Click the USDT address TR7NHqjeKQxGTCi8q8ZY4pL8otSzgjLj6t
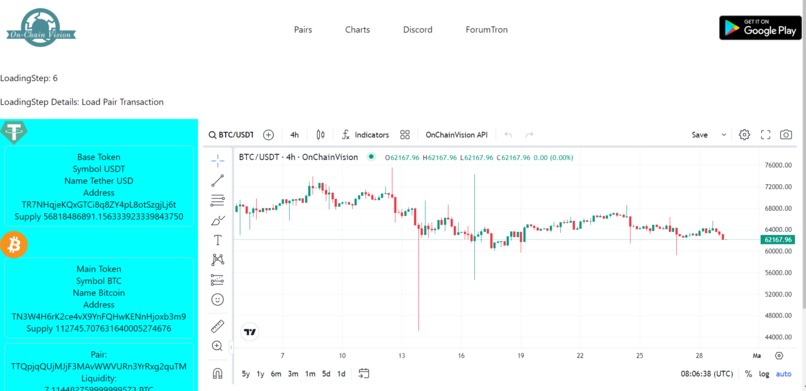The height and width of the screenshot is (391, 806). 99,204
